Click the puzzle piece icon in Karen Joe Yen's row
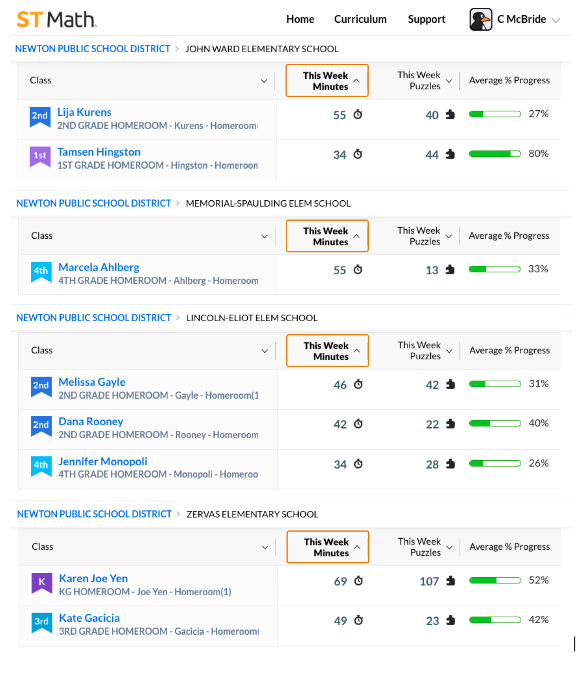The height and width of the screenshot is (674, 587). click(450, 581)
